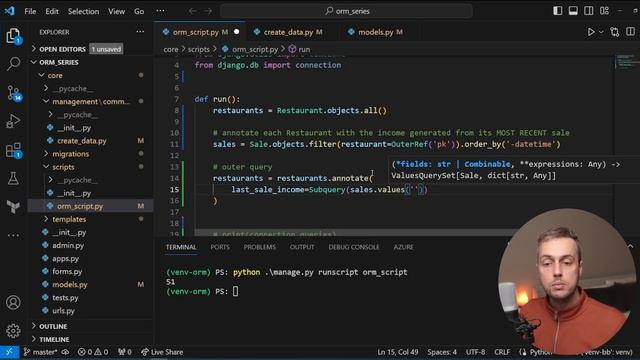This screenshot has height=360, width=640.
Task: Click the VS Code logo icon
Action: click(x=9, y=11)
